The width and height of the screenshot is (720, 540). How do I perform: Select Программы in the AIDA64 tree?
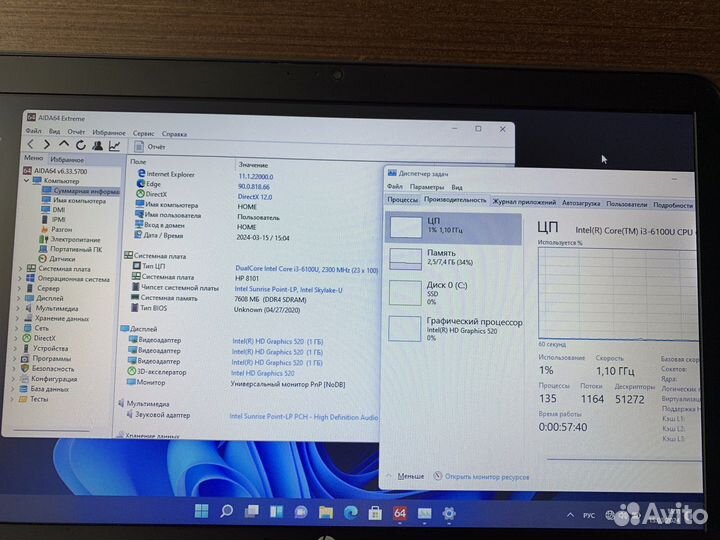pyautogui.click(x=46, y=358)
